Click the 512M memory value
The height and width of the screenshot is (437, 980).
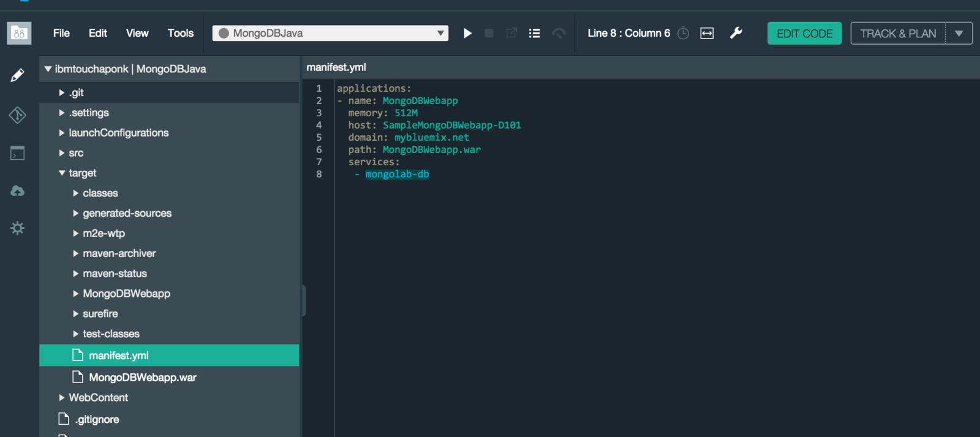pyautogui.click(x=406, y=113)
